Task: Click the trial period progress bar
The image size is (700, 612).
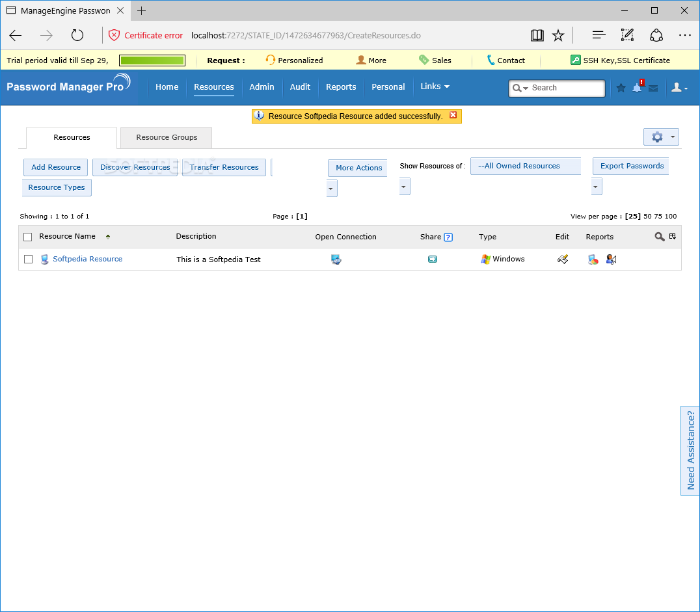Action: (152, 60)
